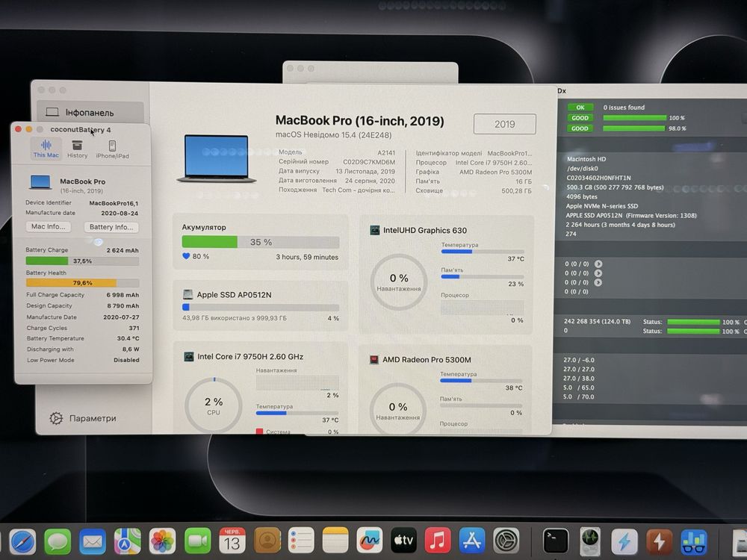Open Contacts from the dock

(267, 541)
